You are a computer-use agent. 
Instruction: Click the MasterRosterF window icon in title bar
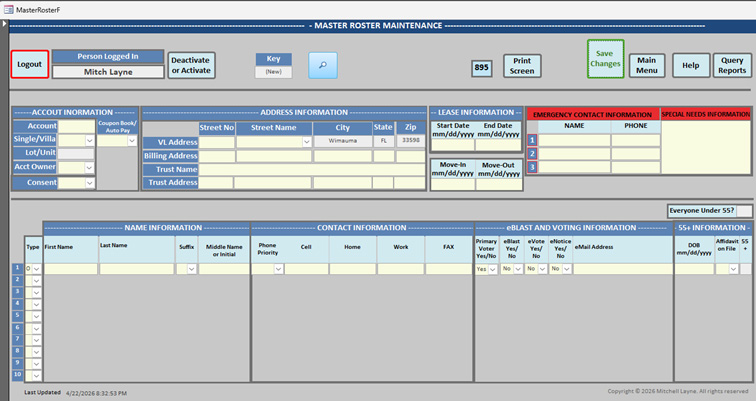point(8,8)
